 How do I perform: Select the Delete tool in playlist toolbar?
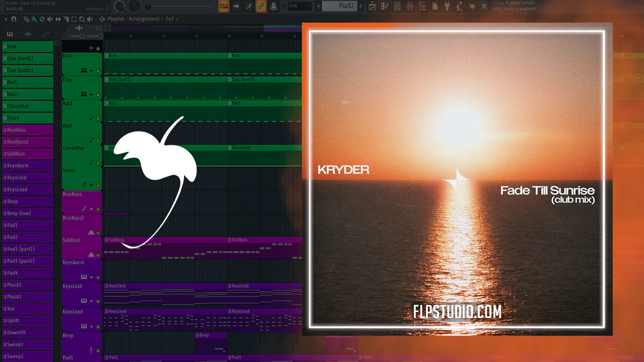42,19
